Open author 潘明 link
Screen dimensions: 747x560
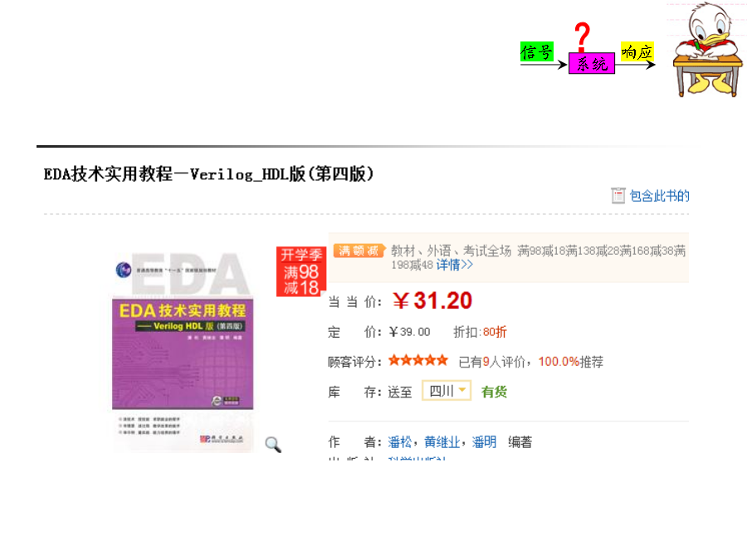pos(484,442)
